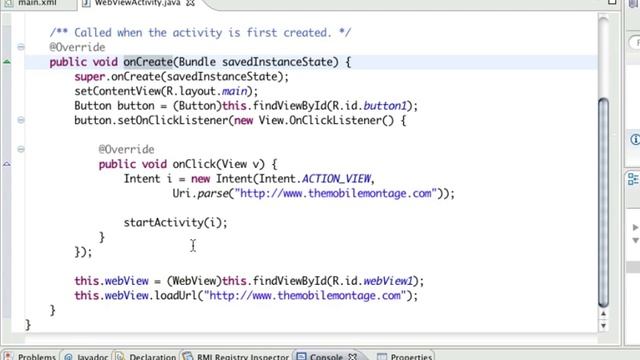Click setContentView(R.layout.main) line
The image size is (640, 360).
[166, 91]
